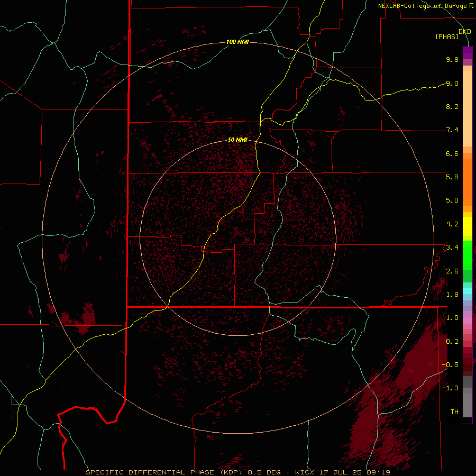
Task: Click the 7.4 scale value
Action: [x=452, y=130]
